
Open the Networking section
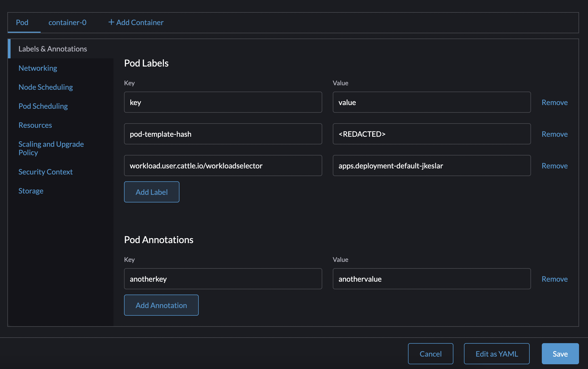(38, 68)
